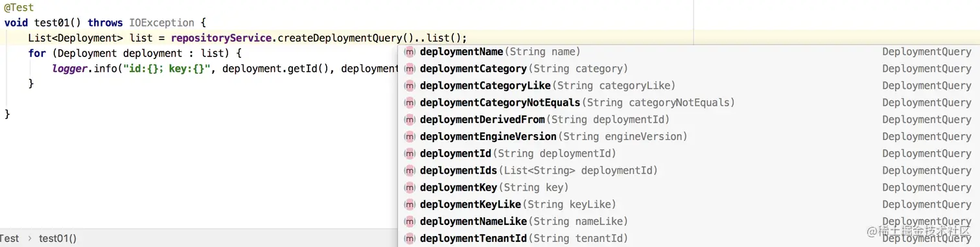
Task: Click logger in the info statement
Action: pyautogui.click(x=69, y=68)
